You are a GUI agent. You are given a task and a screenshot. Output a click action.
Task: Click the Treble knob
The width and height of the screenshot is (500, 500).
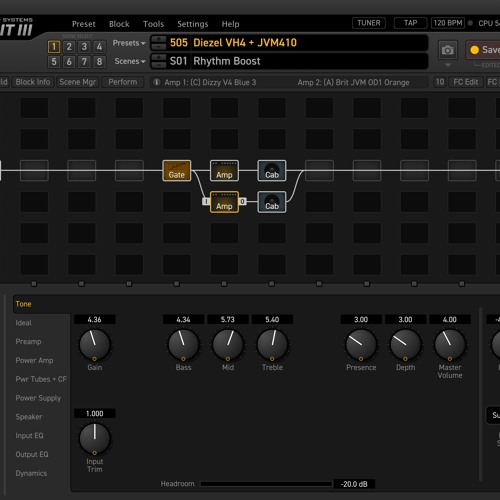pos(272,345)
